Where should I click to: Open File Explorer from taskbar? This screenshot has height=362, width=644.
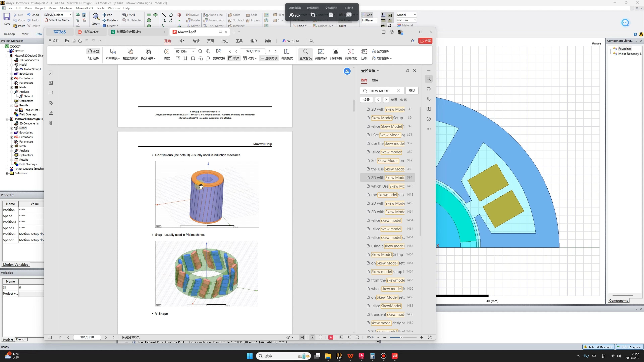(328, 356)
